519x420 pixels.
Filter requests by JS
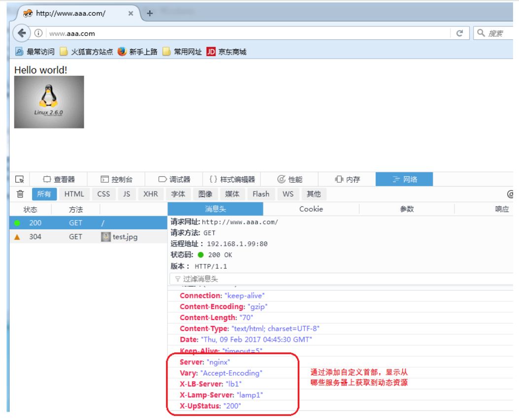127,194
